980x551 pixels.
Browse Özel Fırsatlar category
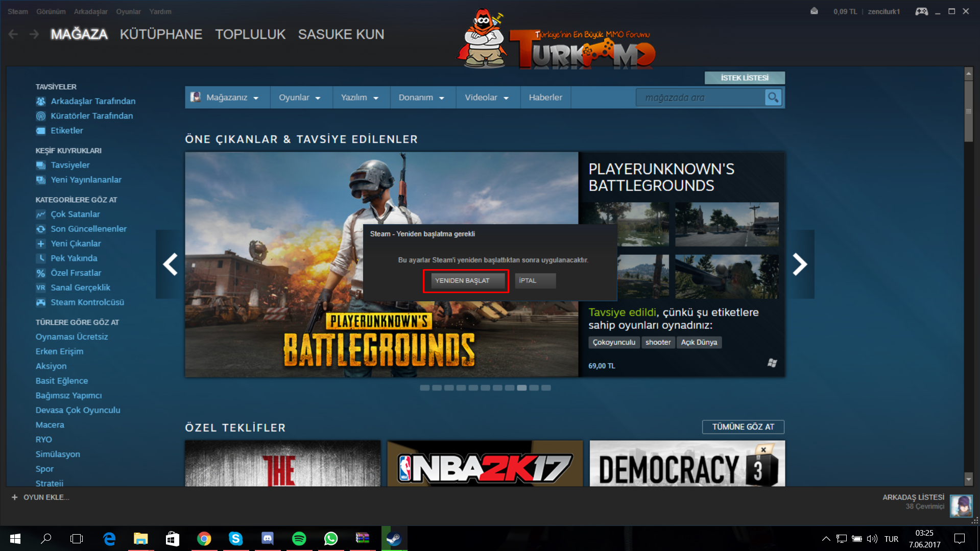click(76, 273)
